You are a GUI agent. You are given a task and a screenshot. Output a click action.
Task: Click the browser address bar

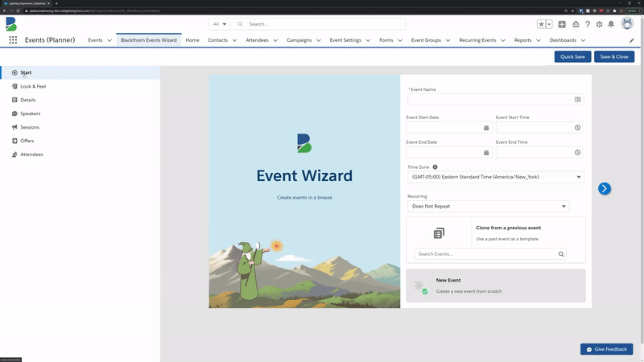287,10
